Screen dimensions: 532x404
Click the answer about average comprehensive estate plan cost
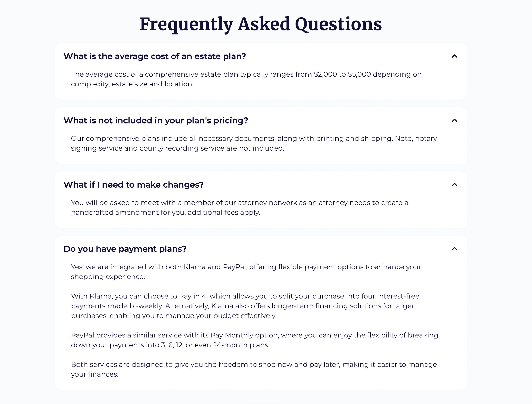(x=246, y=79)
